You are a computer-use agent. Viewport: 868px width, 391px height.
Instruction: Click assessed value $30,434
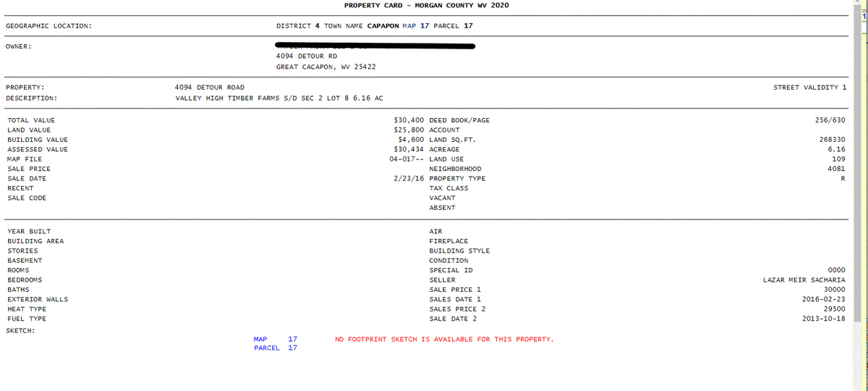[409, 149]
